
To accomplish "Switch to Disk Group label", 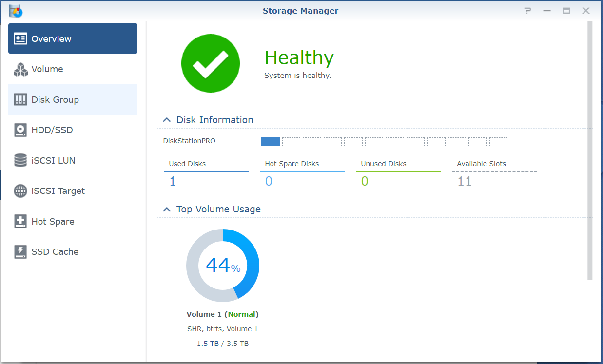I will pos(55,100).
